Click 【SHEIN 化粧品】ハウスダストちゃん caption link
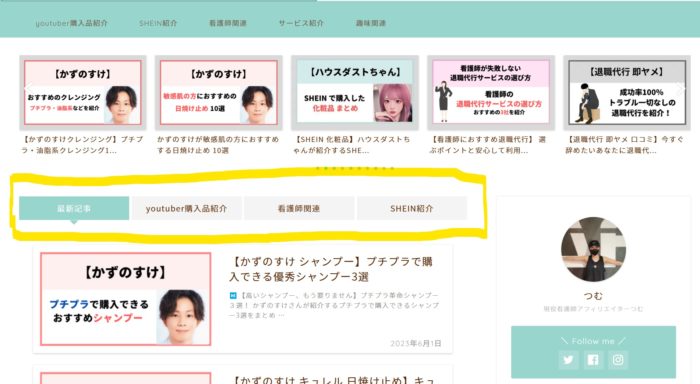This screenshot has width=700, height=384. (352, 145)
